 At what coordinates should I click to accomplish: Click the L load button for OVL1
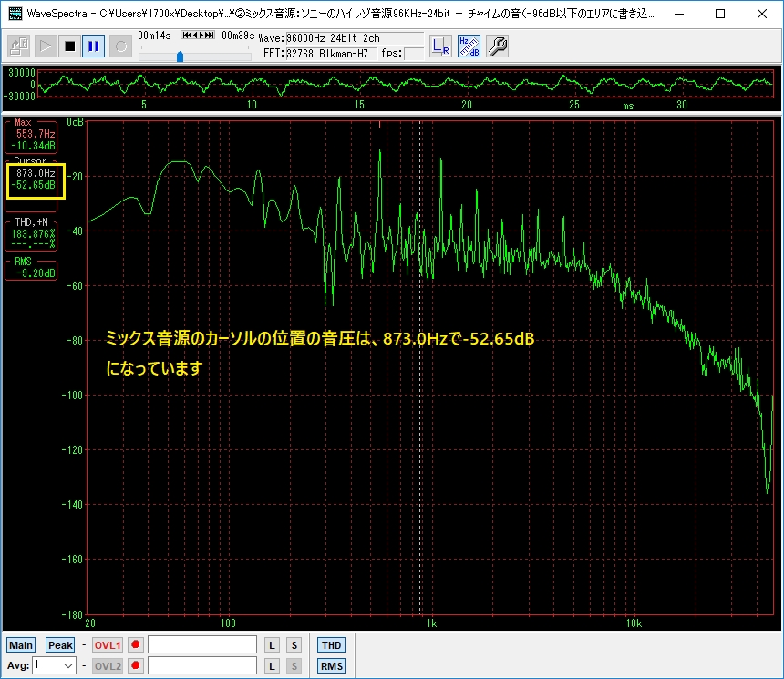pyautogui.click(x=272, y=645)
